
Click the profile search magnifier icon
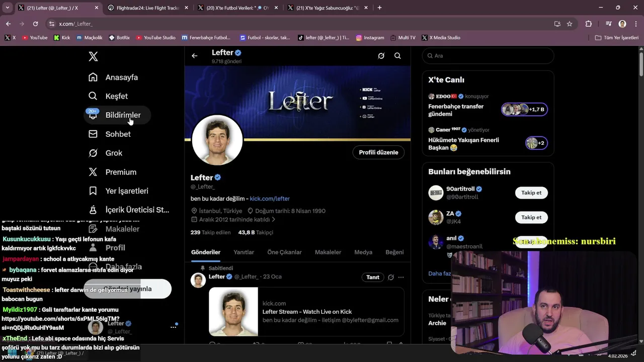tap(397, 56)
